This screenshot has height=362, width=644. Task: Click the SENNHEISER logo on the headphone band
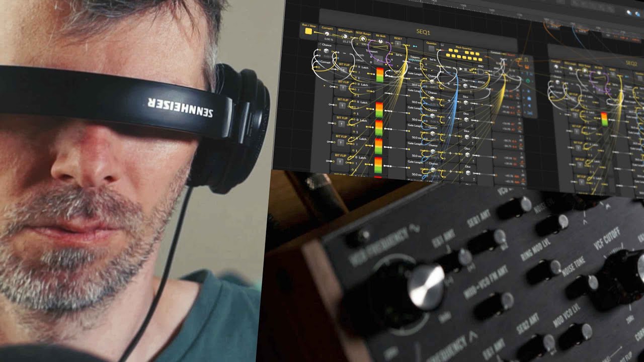(180, 107)
